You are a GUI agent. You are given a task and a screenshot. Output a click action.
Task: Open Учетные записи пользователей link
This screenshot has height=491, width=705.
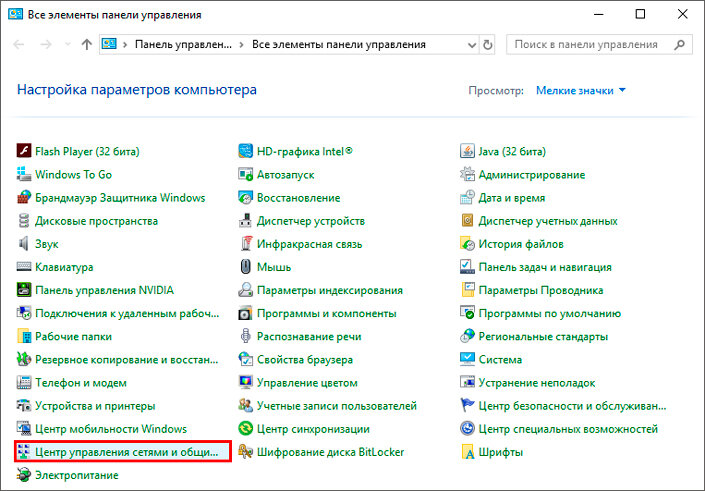pos(337,406)
